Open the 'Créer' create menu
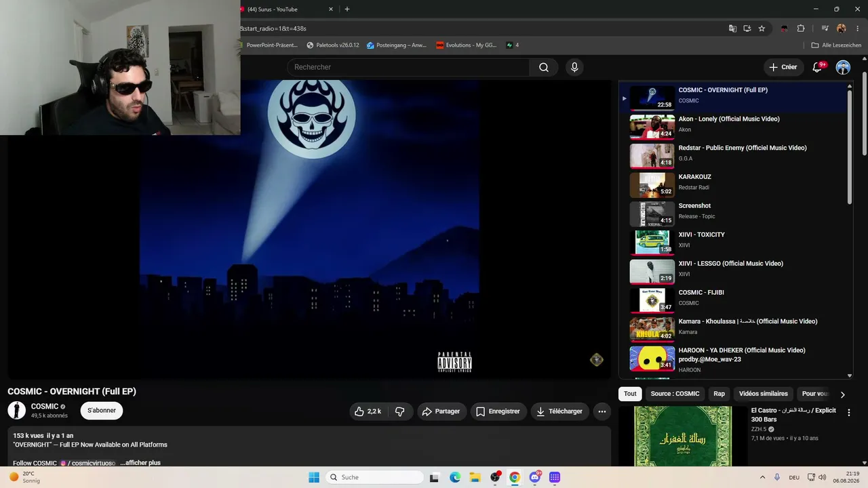Viewport: 868px width, 488px height. click(783, 67)
